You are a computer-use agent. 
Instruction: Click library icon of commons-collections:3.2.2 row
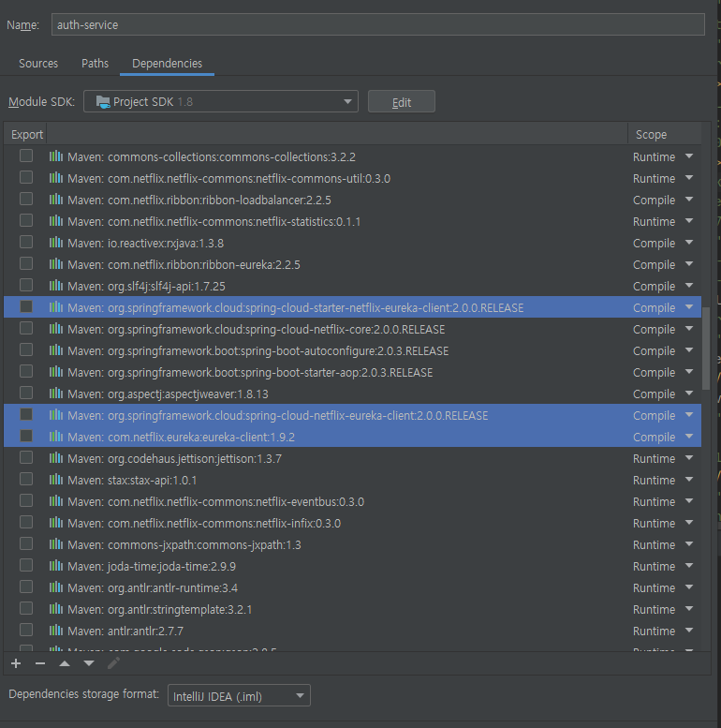56,156
